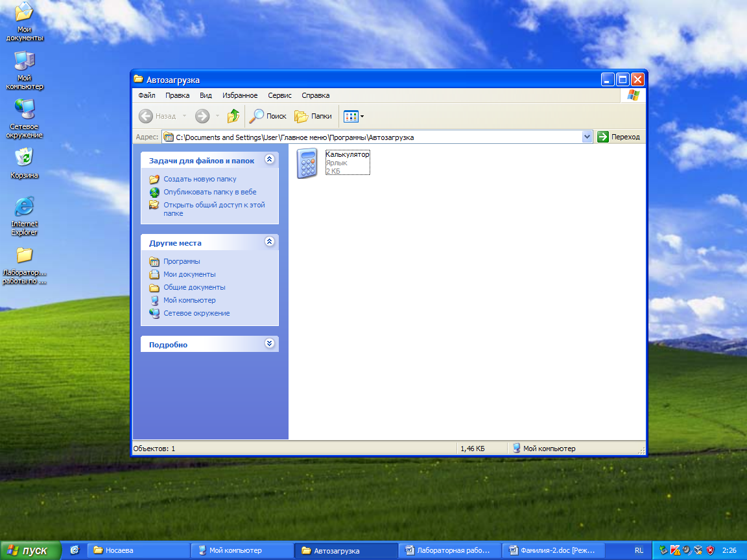
Task: Open Forward button history dropdown arrow
Action: 217,116
